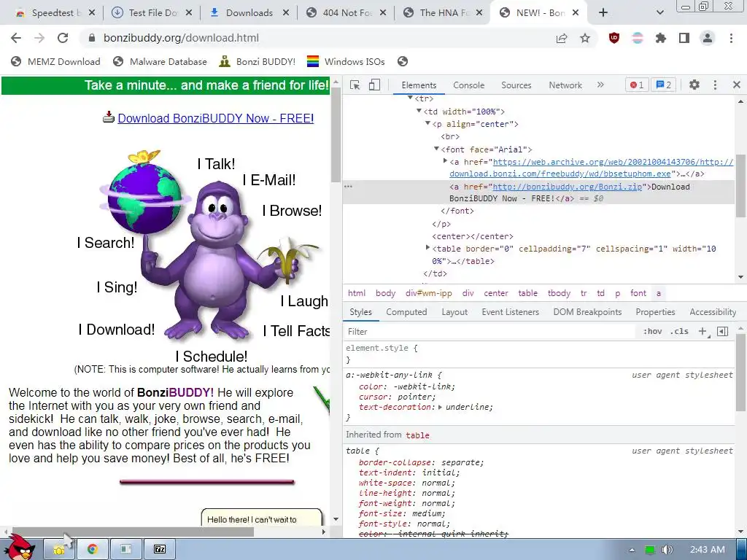Show the error count badge with 1

[637, 85]
